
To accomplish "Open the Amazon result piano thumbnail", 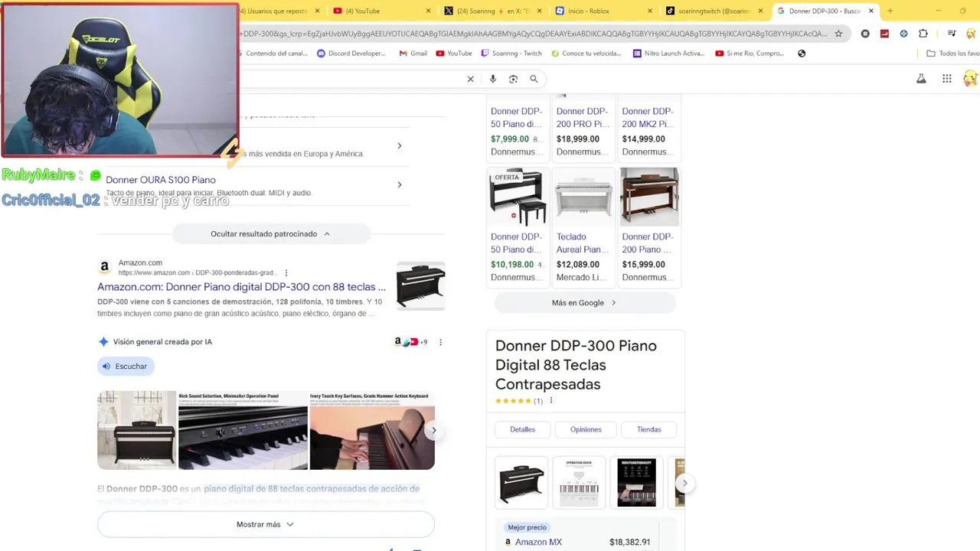I will (x=420, y=285).
